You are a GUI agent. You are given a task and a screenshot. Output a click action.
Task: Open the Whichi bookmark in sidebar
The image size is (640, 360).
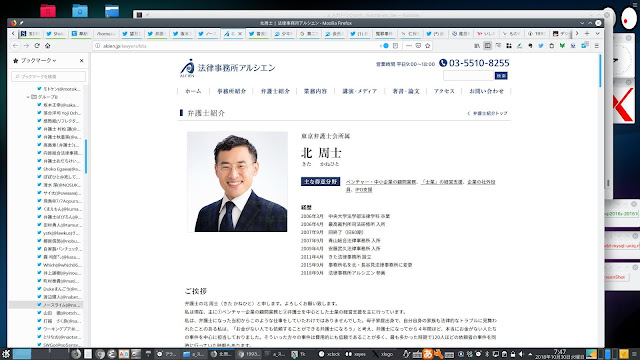(59, 265)
